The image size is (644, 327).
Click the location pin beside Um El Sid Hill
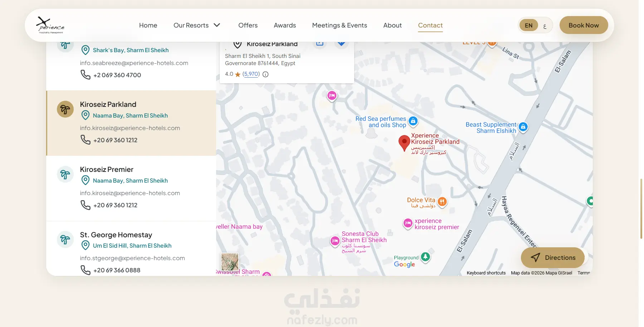85,245
